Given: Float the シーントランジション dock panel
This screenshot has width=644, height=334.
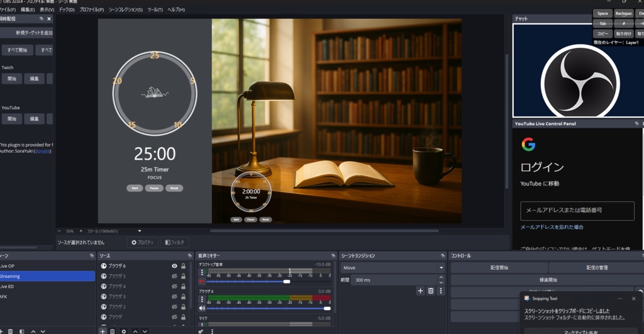Looking at the screenshot, I should 443,255.
